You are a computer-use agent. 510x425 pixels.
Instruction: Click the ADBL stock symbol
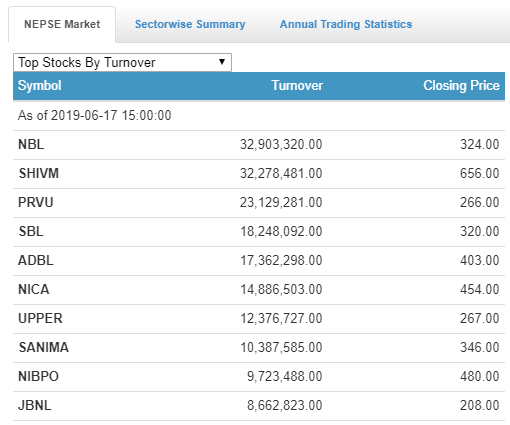coord(36,260)
